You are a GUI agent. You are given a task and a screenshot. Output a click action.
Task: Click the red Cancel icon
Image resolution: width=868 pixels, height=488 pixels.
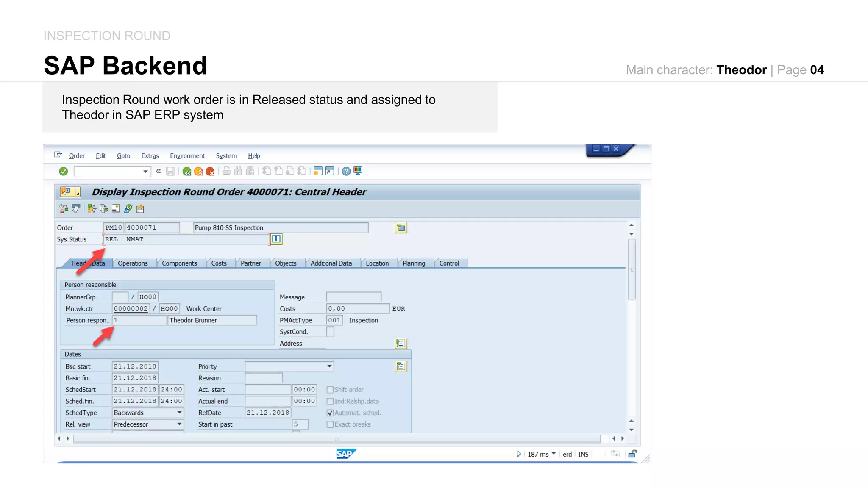point(210,171)
